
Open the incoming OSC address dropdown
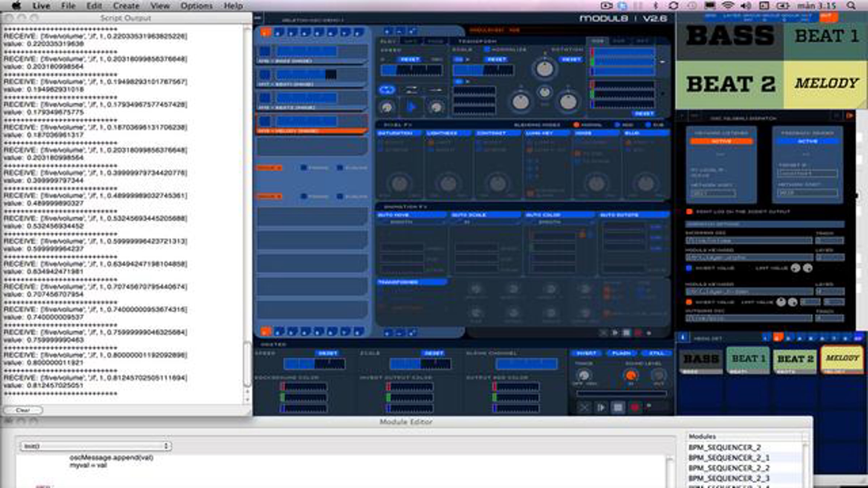click(x=749, y=240)
